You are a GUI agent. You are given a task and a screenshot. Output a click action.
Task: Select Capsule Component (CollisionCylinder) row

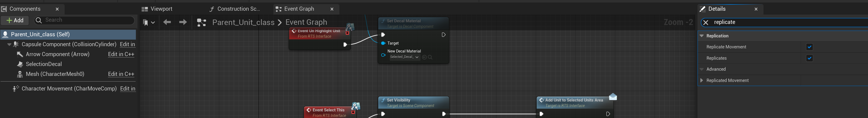click(x=68, y=45)
